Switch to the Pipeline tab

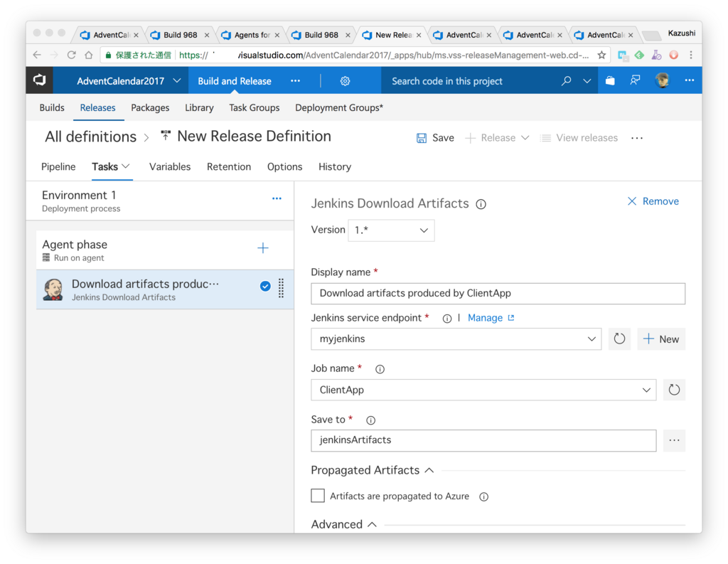(58, 167)
